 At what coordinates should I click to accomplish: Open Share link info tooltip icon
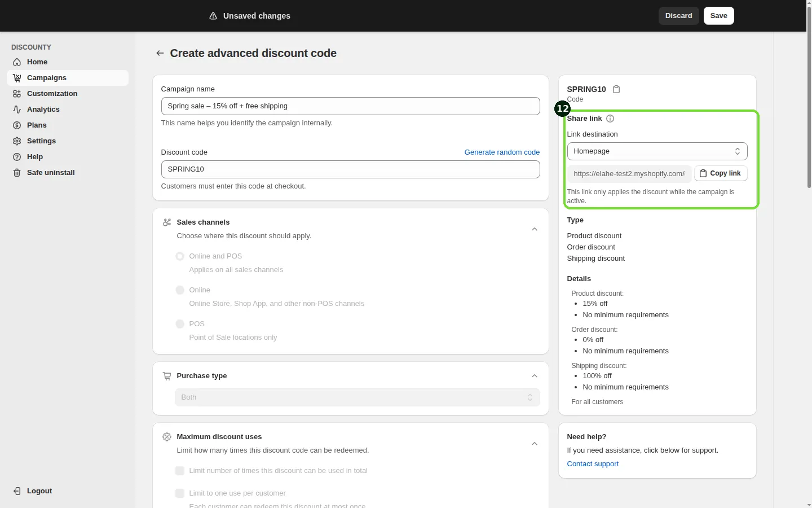[610, 119]
